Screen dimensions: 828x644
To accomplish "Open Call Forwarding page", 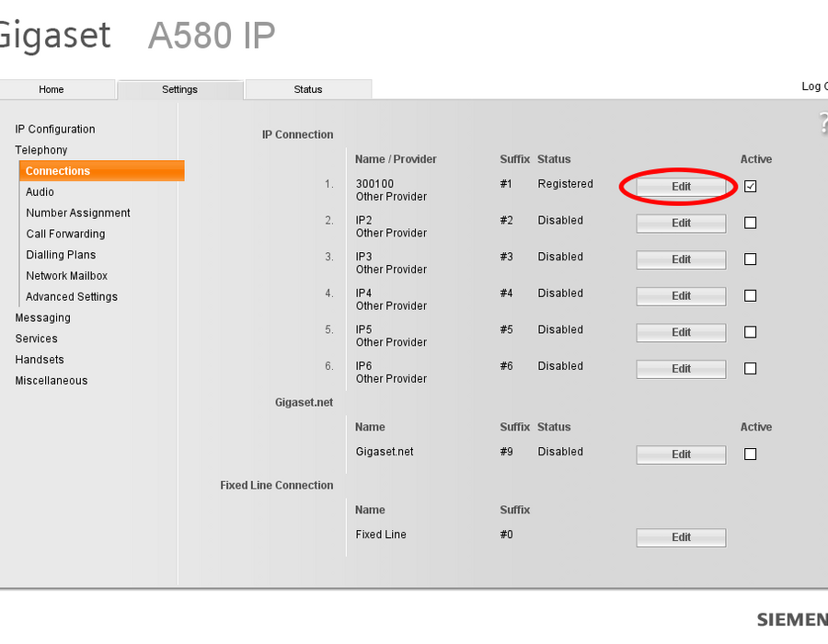I will coord(65,234).
